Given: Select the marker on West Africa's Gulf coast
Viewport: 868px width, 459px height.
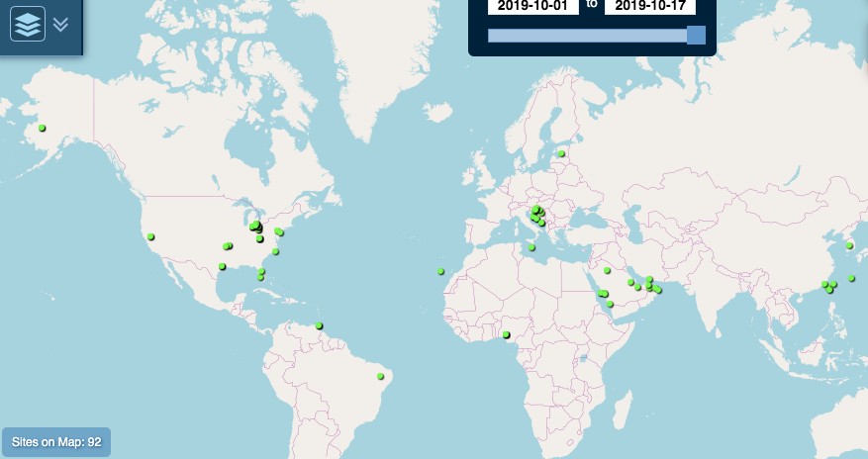Looking at the screenshot, I should (507, 335).
